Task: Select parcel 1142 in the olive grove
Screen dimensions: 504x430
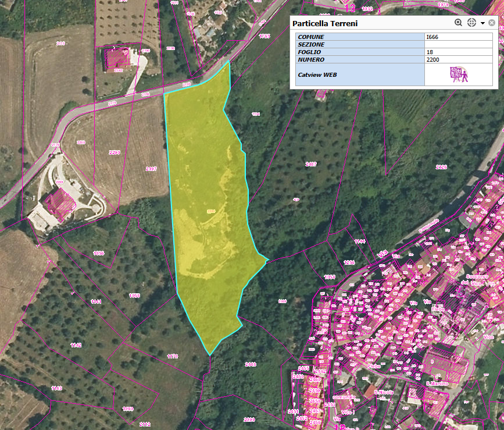Action: coord(76,345)
